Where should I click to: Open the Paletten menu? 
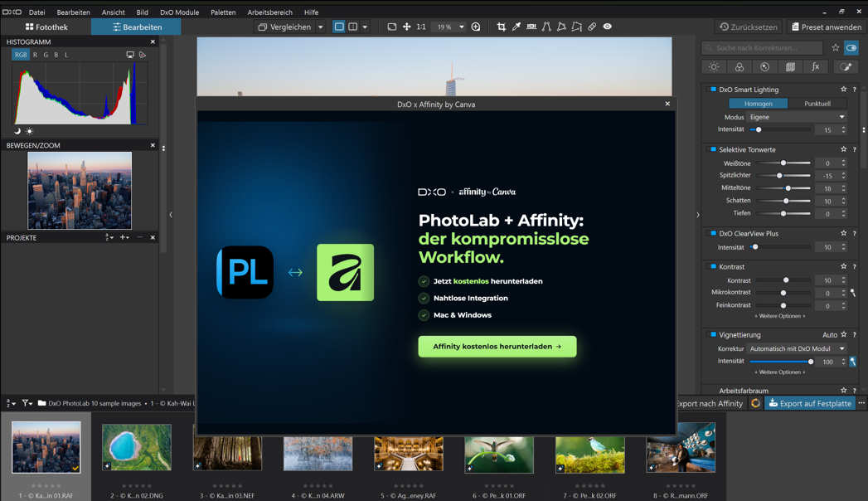click(x=223, y=12)
